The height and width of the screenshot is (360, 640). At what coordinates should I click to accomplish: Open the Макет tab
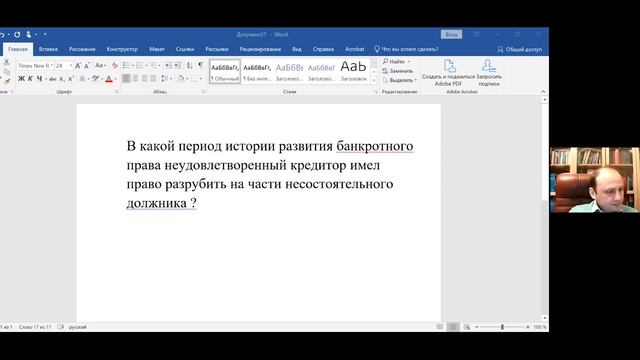(x=157, y=49)
